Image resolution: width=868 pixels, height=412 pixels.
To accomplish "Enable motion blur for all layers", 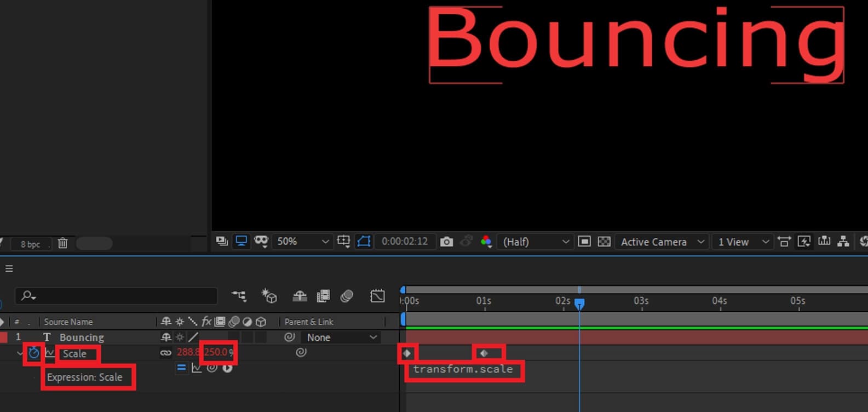I will coord(347,296).
